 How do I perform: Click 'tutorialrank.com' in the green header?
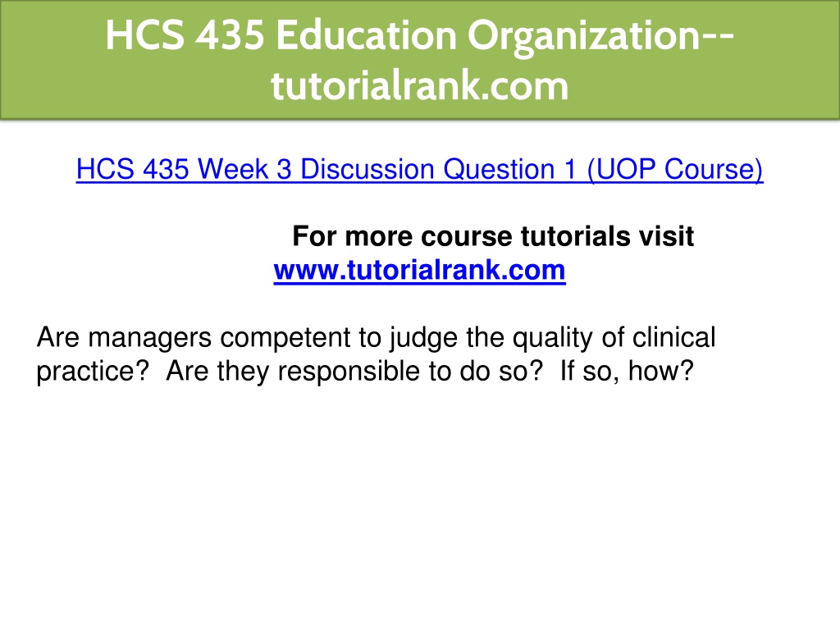pyautogui.click(x=419, y=85)
